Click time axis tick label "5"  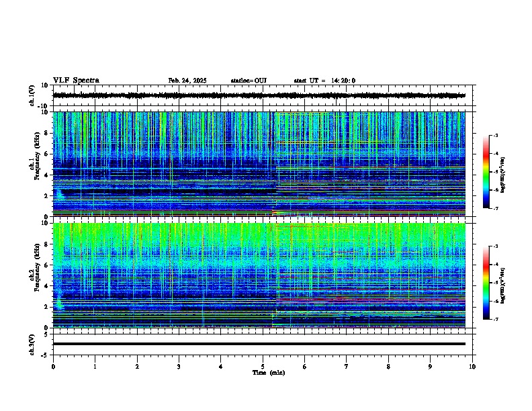coord(263,366)
